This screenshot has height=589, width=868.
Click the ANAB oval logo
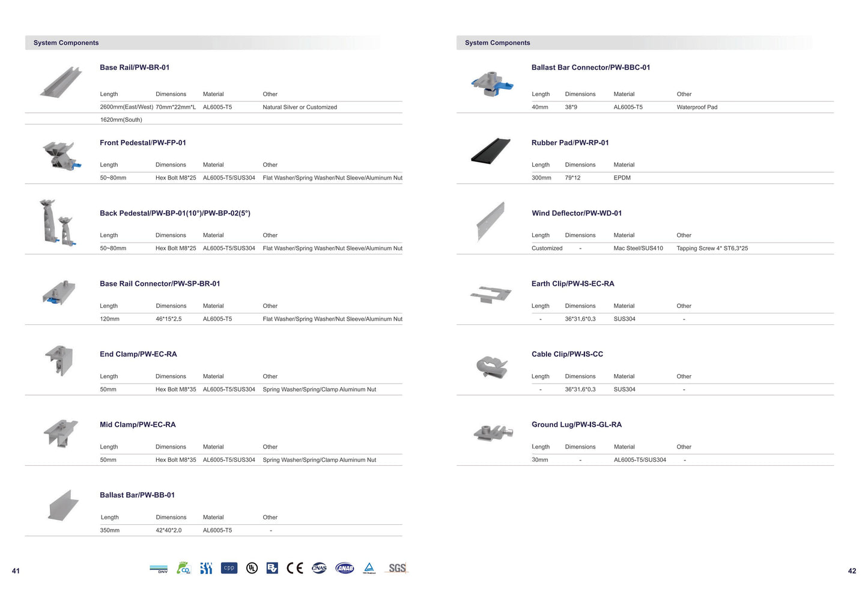pos(345,568)
